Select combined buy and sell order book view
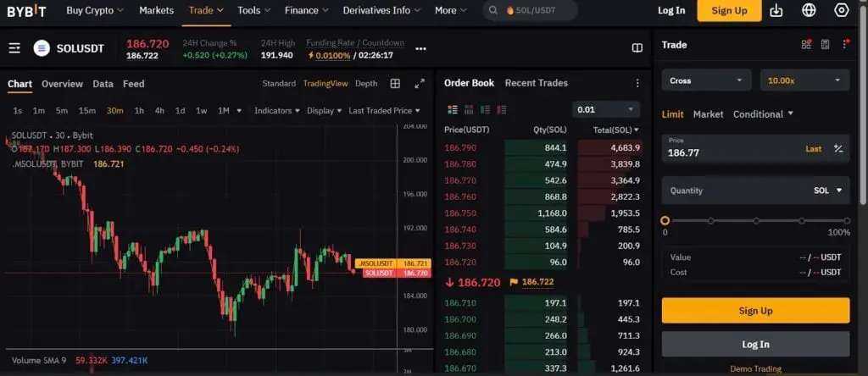 click(x=453, y=109)
